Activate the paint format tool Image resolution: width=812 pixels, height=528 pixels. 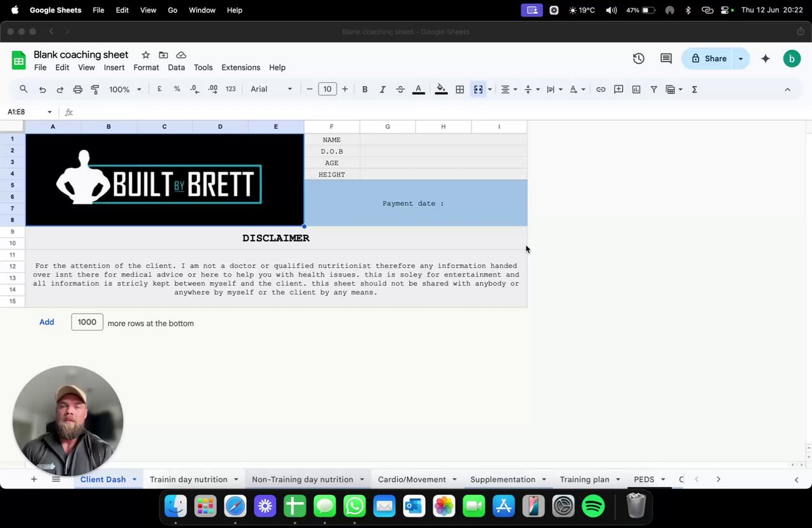(95, 89)
